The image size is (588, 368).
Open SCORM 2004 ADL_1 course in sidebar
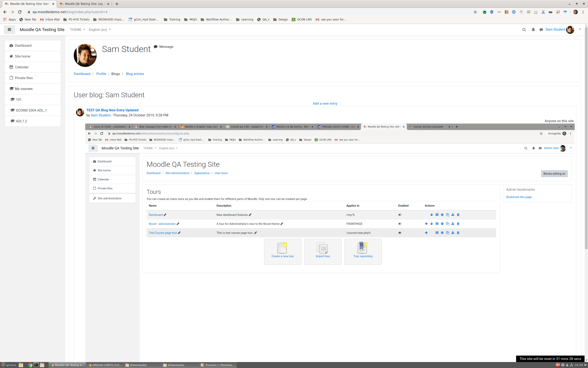coord(33,110)
